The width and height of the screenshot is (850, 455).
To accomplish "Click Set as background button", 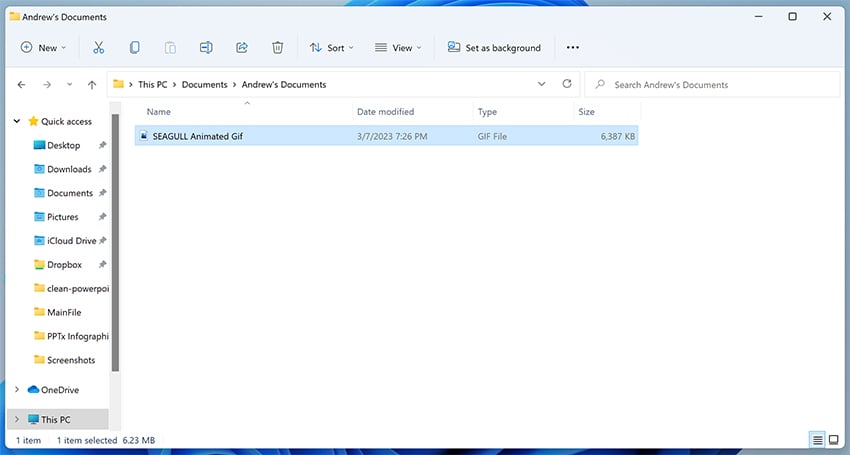I will coord(494,47).
